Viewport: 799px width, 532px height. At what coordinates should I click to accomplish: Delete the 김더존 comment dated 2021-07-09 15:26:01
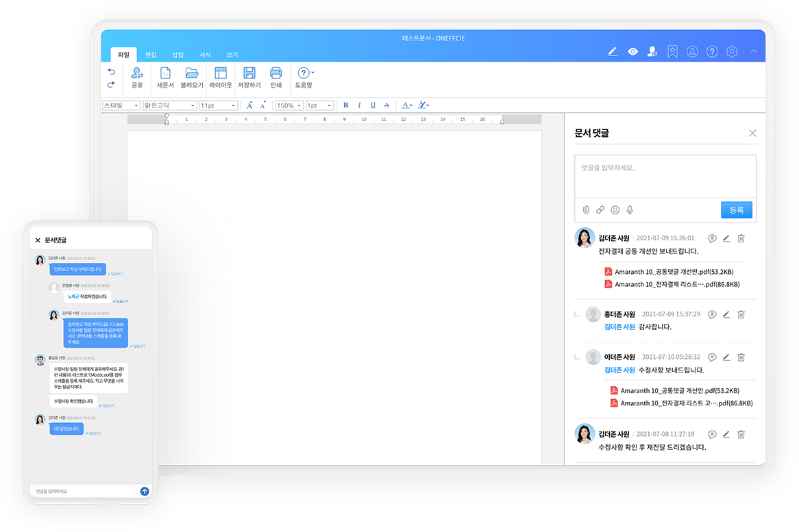click(x=741, y=238)
